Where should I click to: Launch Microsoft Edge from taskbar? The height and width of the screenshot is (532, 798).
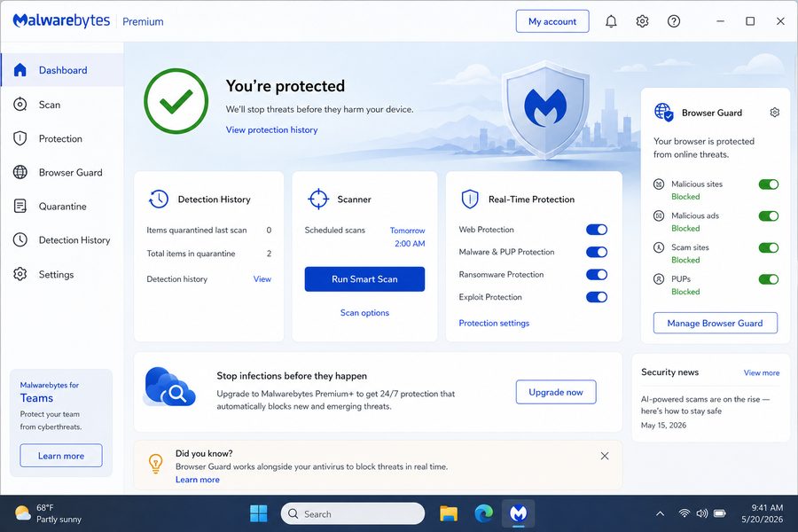(x=483, y=513)
